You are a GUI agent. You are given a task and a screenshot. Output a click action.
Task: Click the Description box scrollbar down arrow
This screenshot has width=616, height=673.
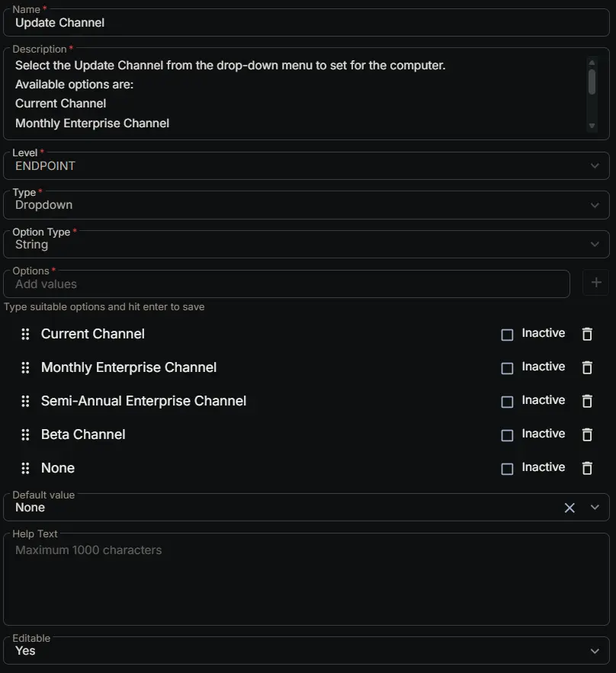coord(592,126)
